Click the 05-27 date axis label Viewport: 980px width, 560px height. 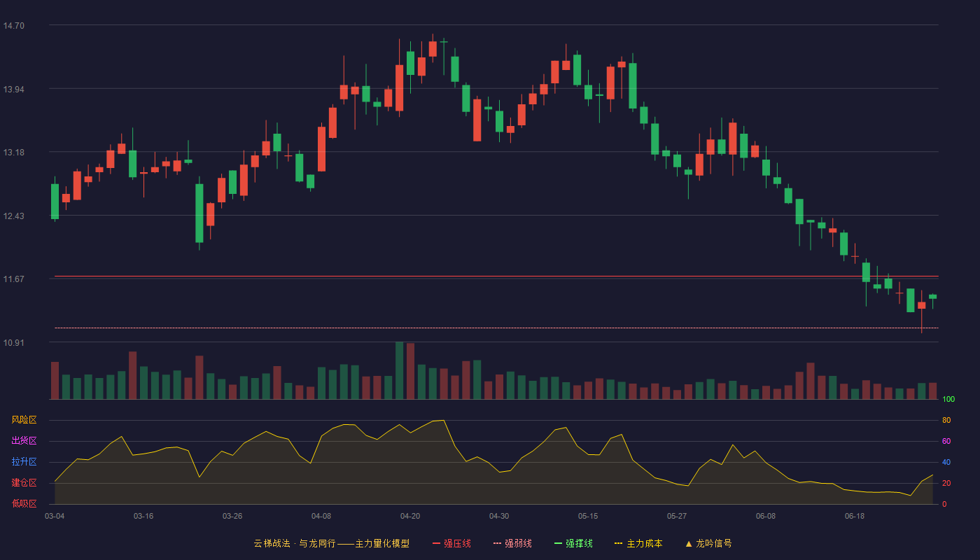tap(677, 516)
